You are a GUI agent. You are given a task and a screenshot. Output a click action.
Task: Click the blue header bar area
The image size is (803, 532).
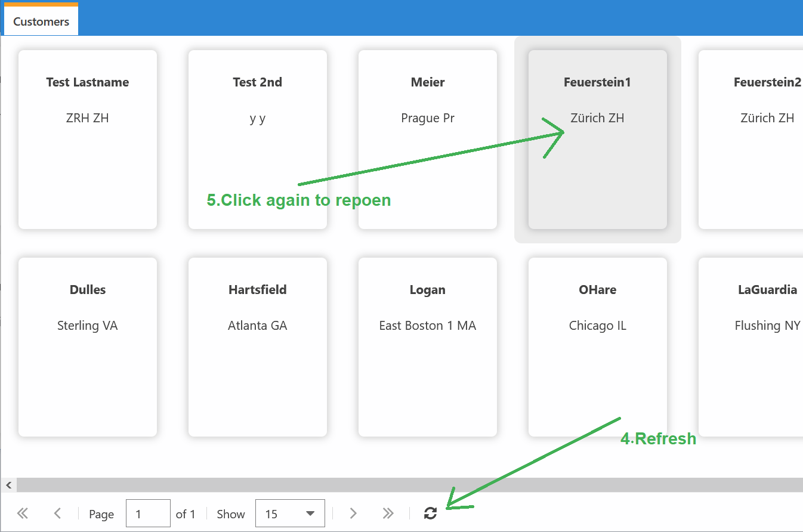coord(418,17)
